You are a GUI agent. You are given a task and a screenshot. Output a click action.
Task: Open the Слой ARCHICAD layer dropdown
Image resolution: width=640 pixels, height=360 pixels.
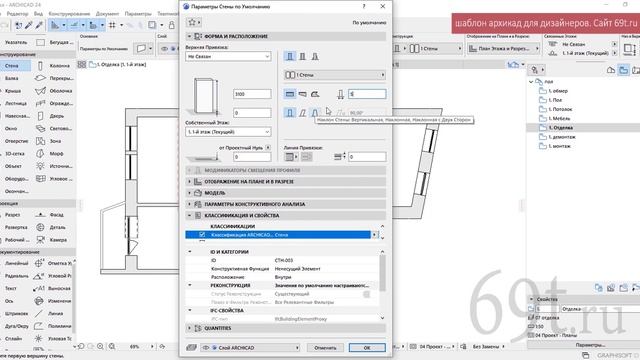(x=250, y=348)
